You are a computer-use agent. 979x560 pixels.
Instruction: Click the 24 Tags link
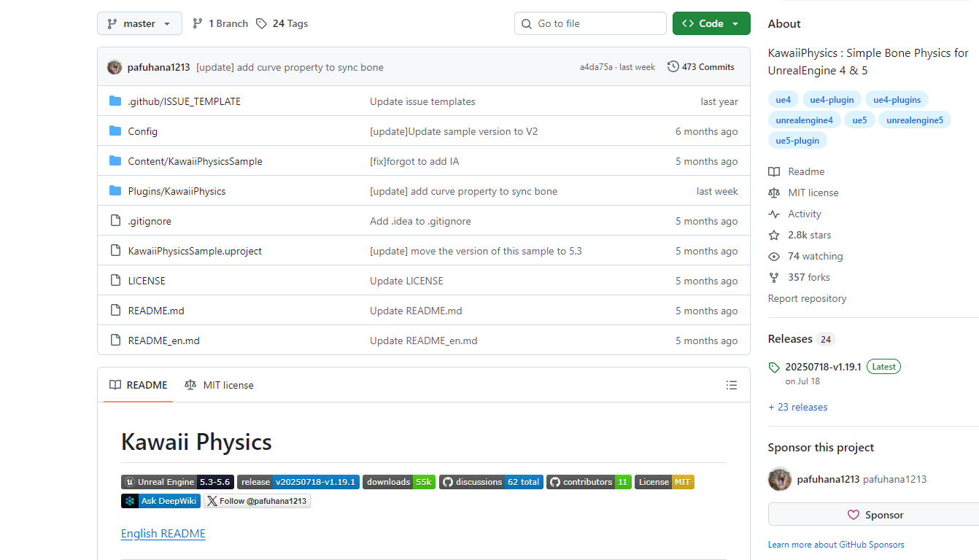(282, 23)
